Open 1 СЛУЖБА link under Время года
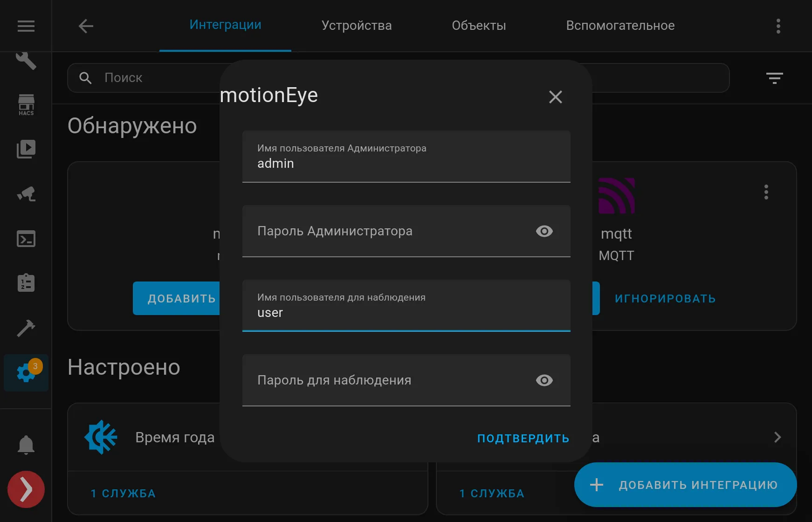The image size is (812, 522). point(123,493)
